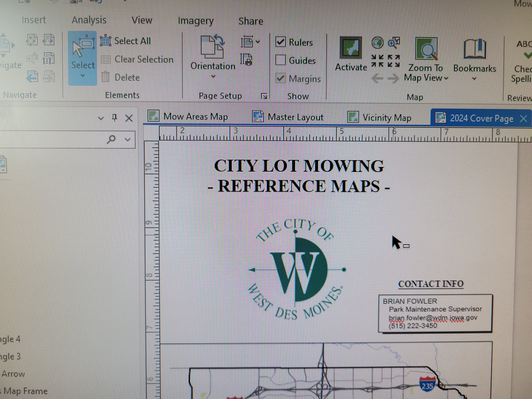This screenshot has width=532, height=399.
Task: Open the Analysis ribbon tab
Action: pos(89,20)
